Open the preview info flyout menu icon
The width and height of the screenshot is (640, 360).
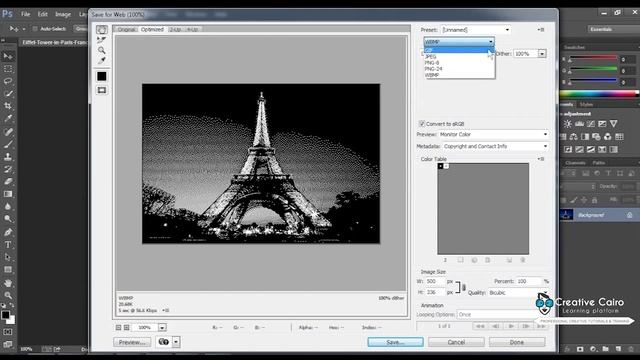click(x=165, y=311)
